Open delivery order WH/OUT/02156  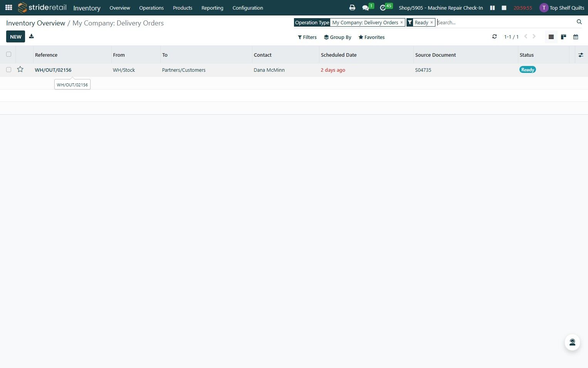tap(53, 70)
